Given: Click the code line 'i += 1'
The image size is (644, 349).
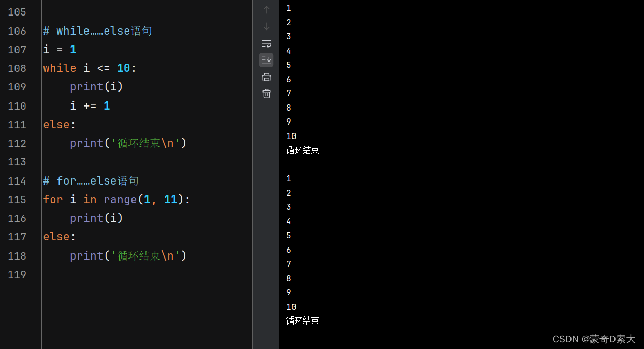Looking at the screenshot, I should 90,106.
